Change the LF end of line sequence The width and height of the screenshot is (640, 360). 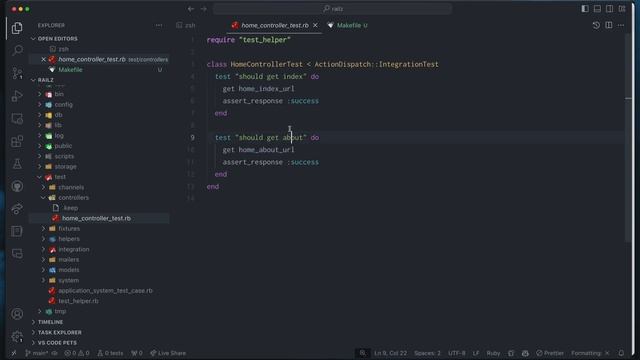[x=476, y=353]
